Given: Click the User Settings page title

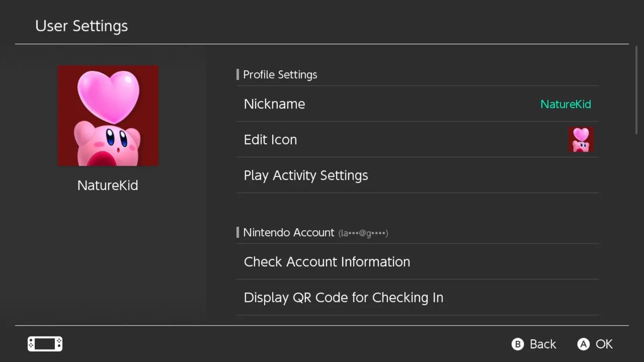Looking at the screenshot, I should (x=81, y=26).
